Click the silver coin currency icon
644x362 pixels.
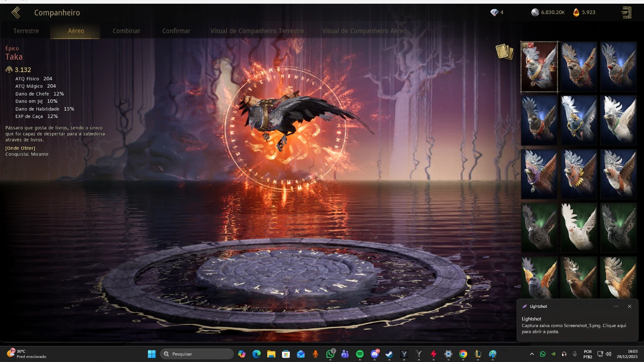(535, 12)
